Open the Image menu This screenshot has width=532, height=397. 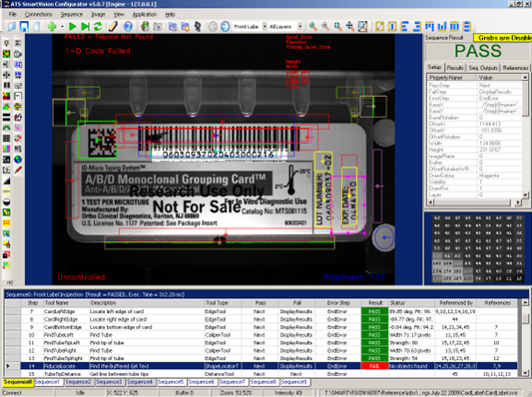pyautogui.click(x=98, y=14)
